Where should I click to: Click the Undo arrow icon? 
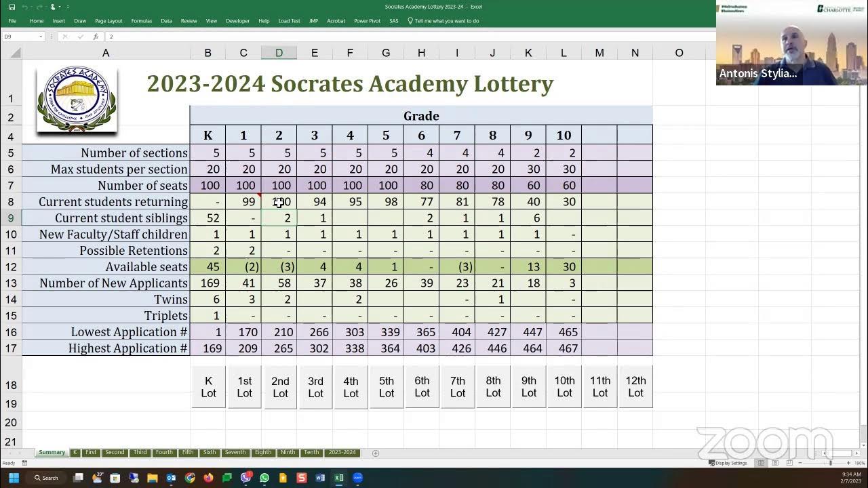(25, 7)
